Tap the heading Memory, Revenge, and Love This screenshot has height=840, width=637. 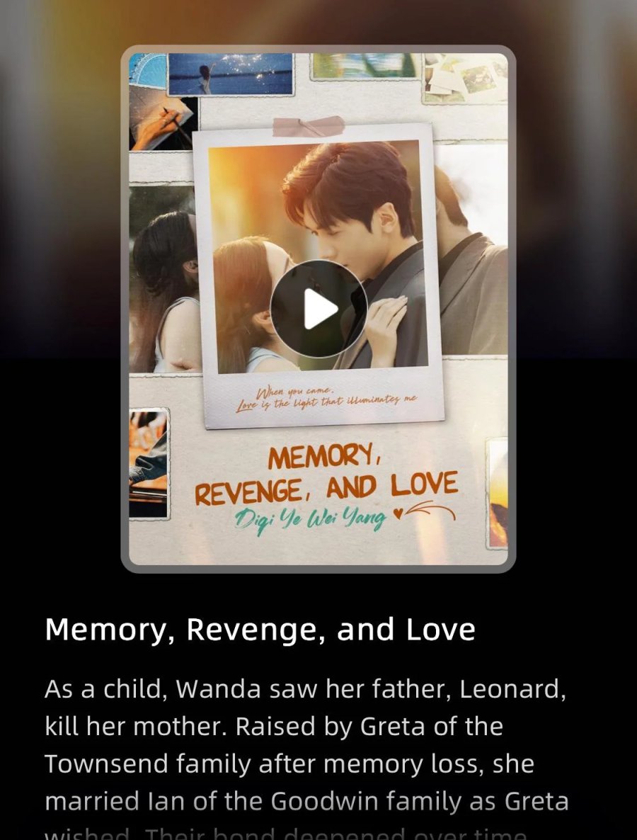point(260,630)
